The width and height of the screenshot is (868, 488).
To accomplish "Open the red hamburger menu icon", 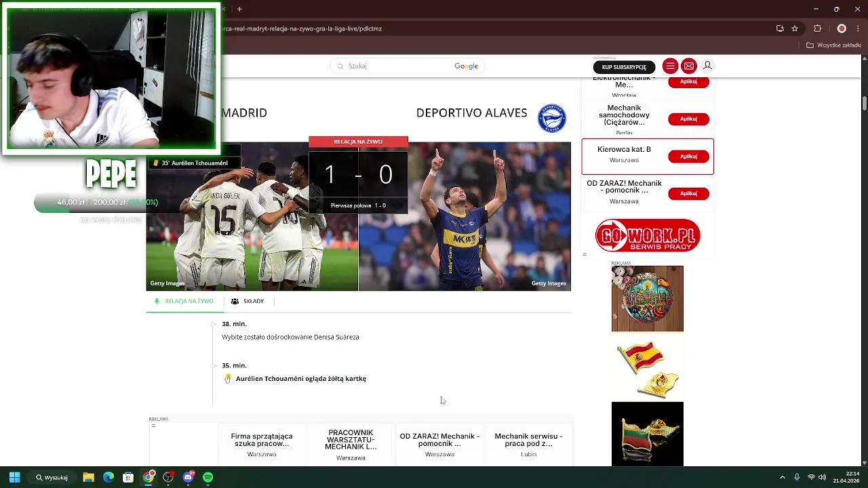I will coord(670,66).
